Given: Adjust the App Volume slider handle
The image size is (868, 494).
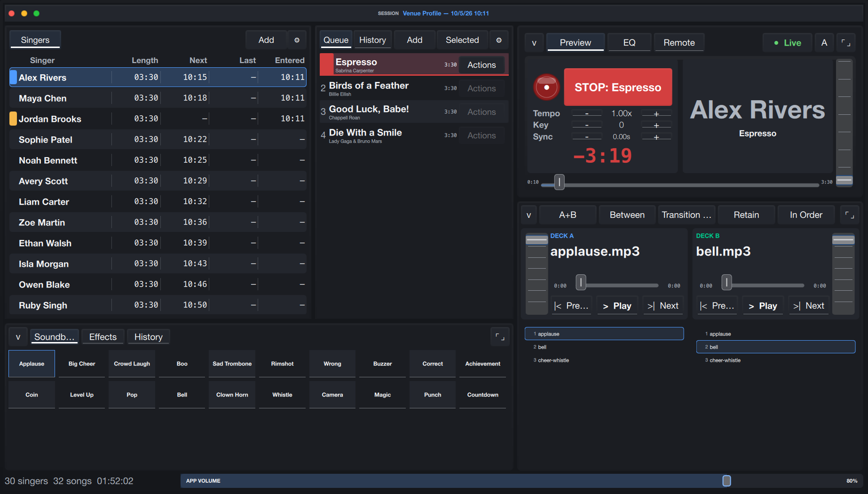Looking at the screenshot, I should tap(726, 481).
